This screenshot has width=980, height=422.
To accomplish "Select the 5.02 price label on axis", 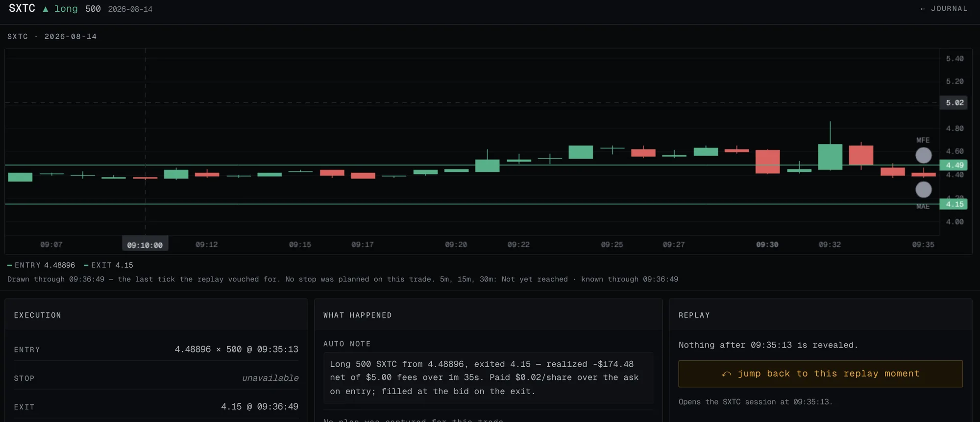I will tap(954, 103).
